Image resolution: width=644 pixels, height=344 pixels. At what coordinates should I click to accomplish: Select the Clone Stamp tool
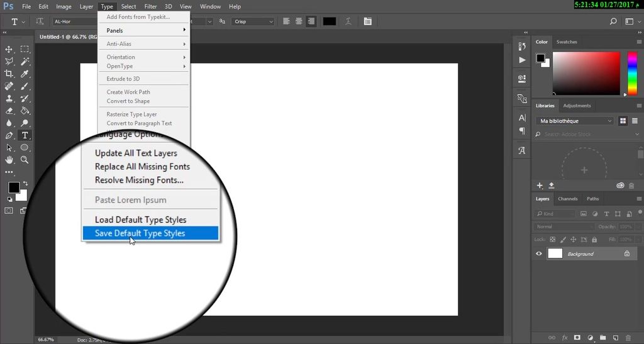click(x=9, y=99)
